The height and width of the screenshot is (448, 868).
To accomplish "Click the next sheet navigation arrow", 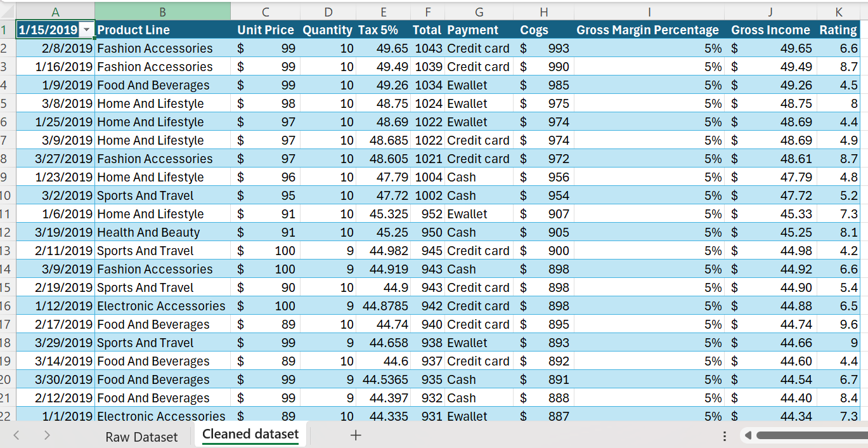I will pos(47,435).
